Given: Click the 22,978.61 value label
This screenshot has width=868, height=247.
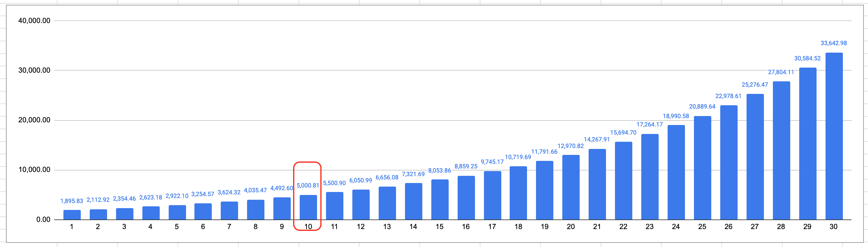Looking at the screenshot, I should coord(729,96).
